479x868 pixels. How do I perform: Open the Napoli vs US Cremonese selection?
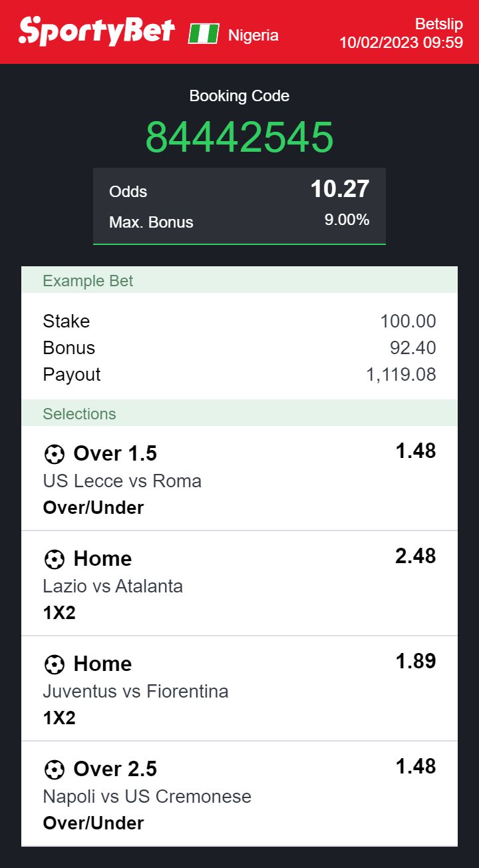click(147, 796)
